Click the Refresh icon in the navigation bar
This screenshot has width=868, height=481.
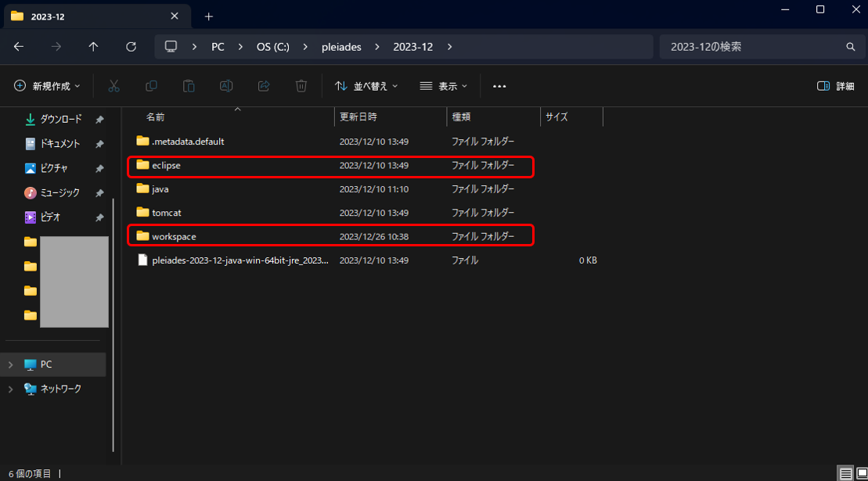point(131,46)
